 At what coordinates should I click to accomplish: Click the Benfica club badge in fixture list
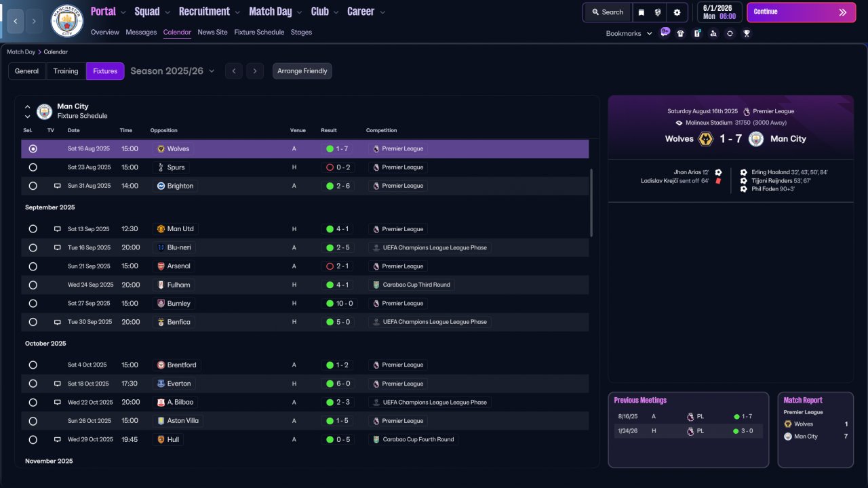click(x=161, y=322)
